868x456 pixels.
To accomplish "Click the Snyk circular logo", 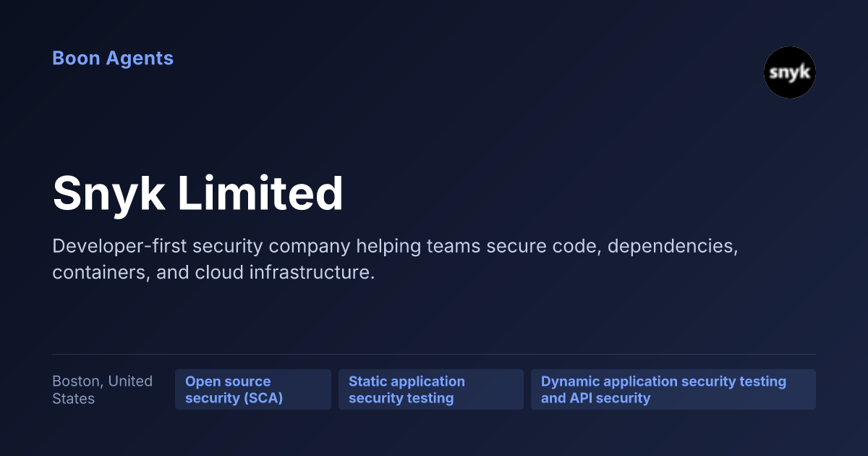I will coord(790,72).
